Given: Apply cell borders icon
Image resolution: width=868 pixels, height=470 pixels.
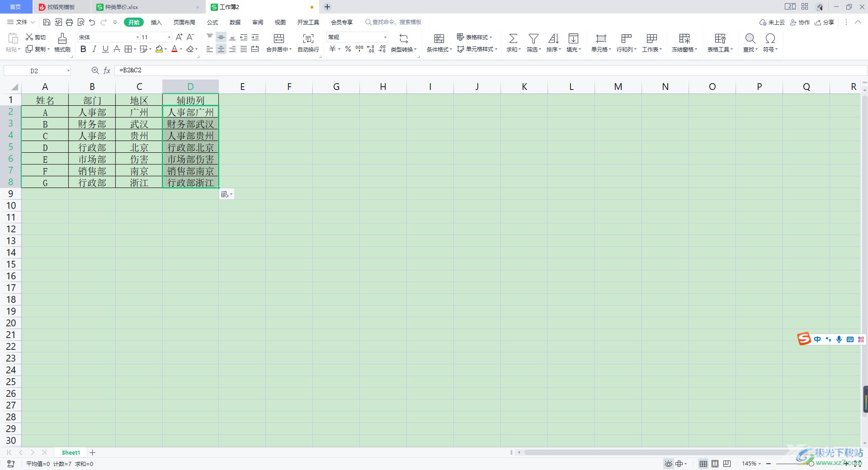Looking at the screenshot, I should [x=128, y=49].
